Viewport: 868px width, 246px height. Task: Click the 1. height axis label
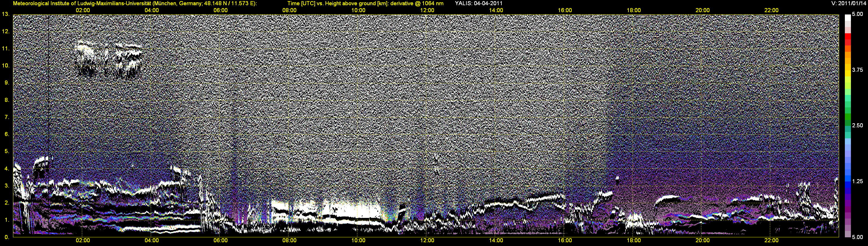coord(7,220)
